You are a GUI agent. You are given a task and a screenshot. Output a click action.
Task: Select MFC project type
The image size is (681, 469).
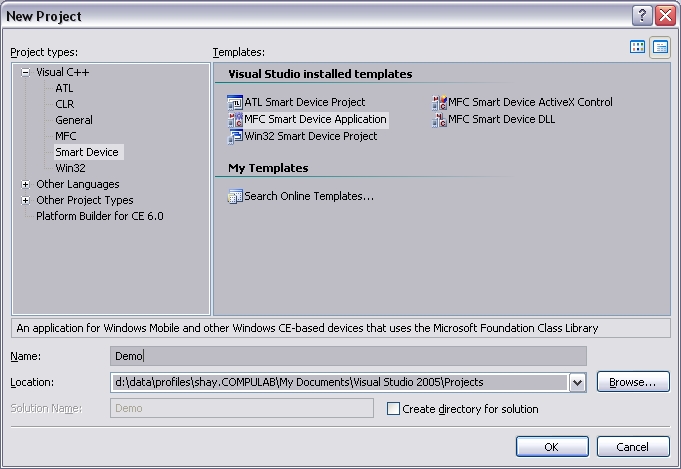(66, 136)
